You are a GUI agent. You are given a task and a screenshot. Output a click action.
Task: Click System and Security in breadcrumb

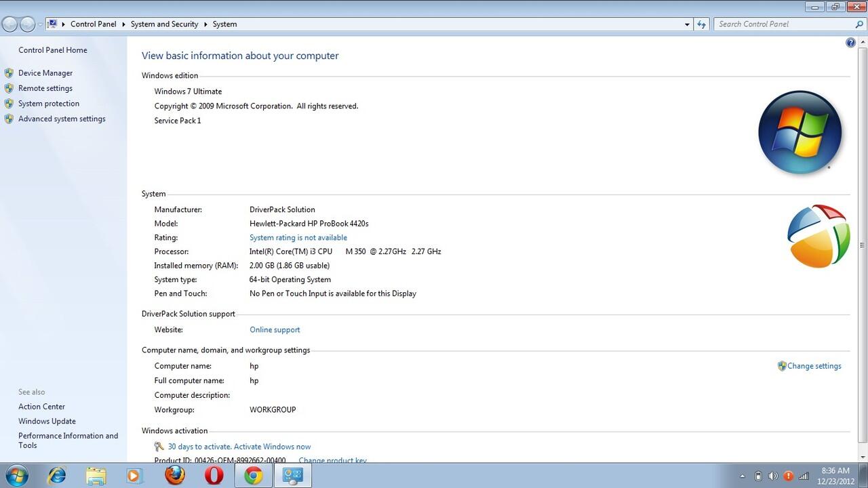click(x=164, y=24)
